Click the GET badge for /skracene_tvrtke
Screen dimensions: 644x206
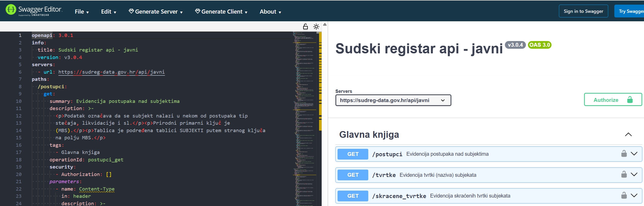[353, 196]
